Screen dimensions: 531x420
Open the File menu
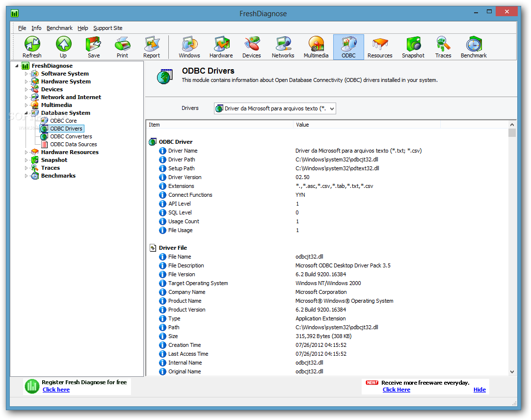(22, 28)
